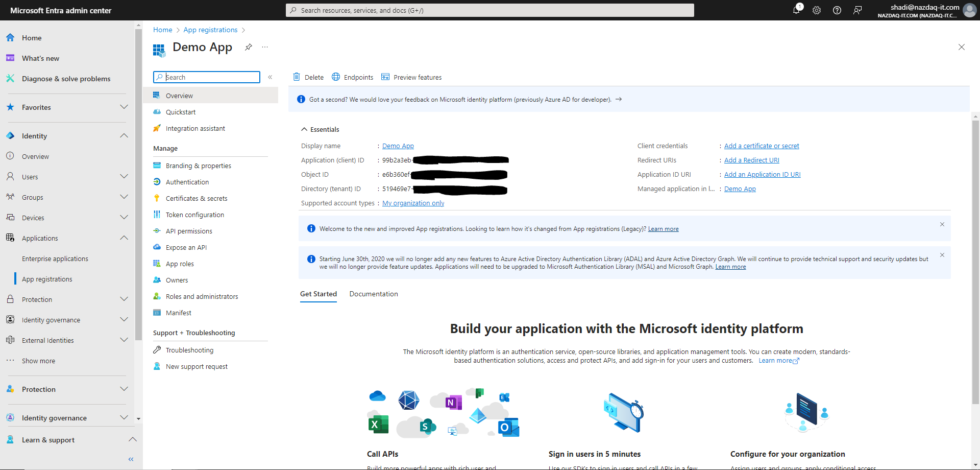
Task: Expand the Users menu group
Action: click(124, 177)
